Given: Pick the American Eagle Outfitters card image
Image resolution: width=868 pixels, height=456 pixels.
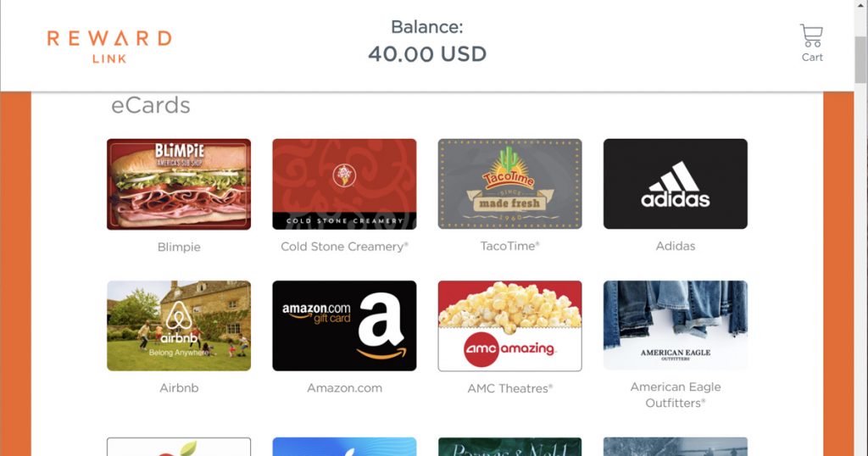Looking at the screenshot, I should pyautogui.click(x=676, y=325).
